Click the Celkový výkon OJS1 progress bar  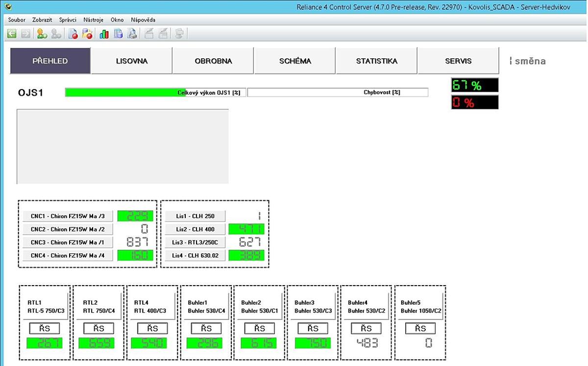point(156,92)
